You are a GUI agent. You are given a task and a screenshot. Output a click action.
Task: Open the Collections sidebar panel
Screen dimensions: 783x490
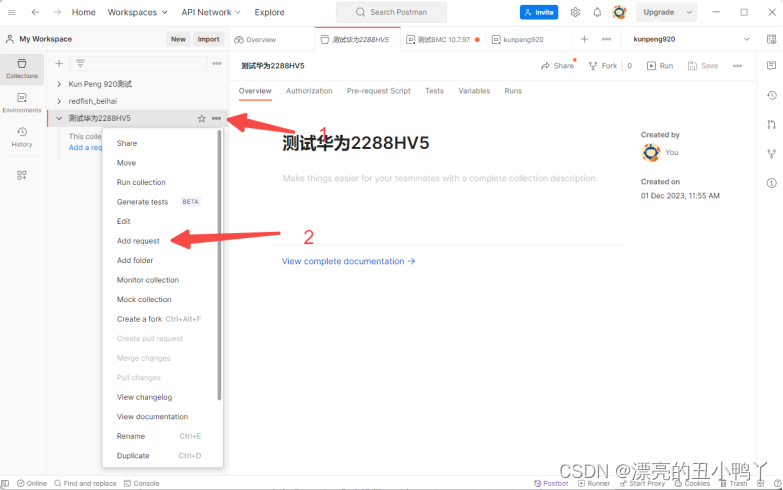(x=22, y=69)
